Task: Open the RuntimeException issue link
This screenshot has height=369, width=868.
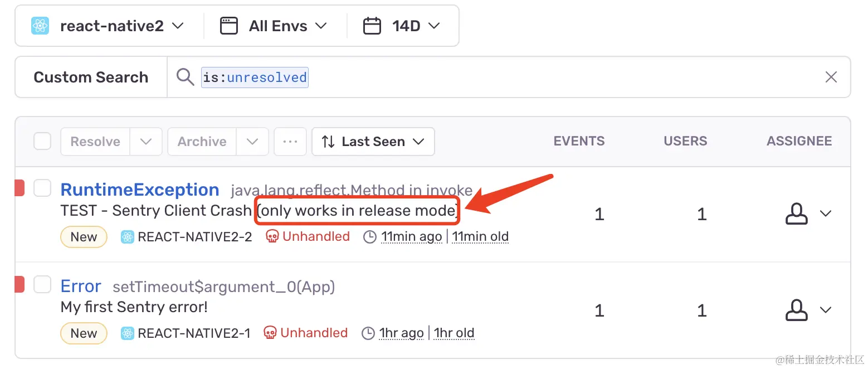Action: click(x=140, y=190)
